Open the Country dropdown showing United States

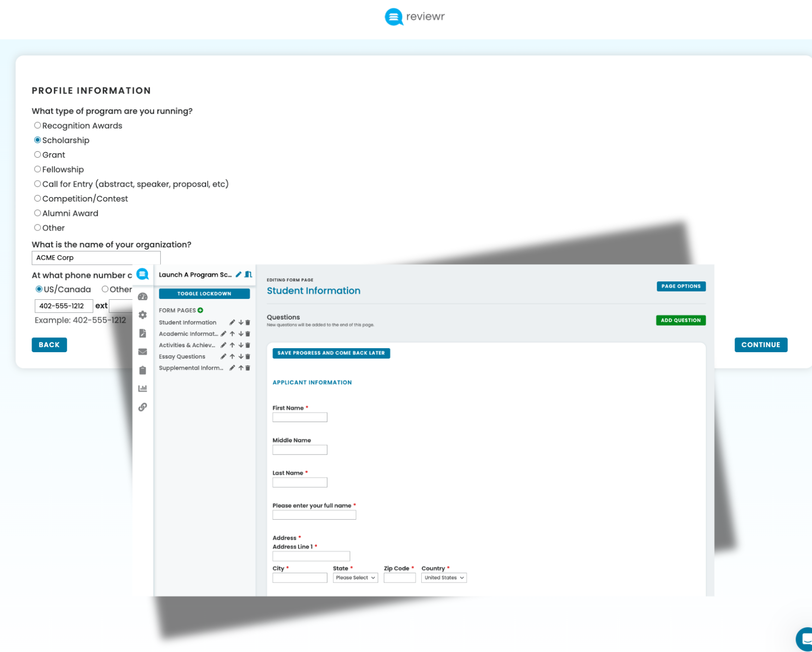(x=443, y=577)
